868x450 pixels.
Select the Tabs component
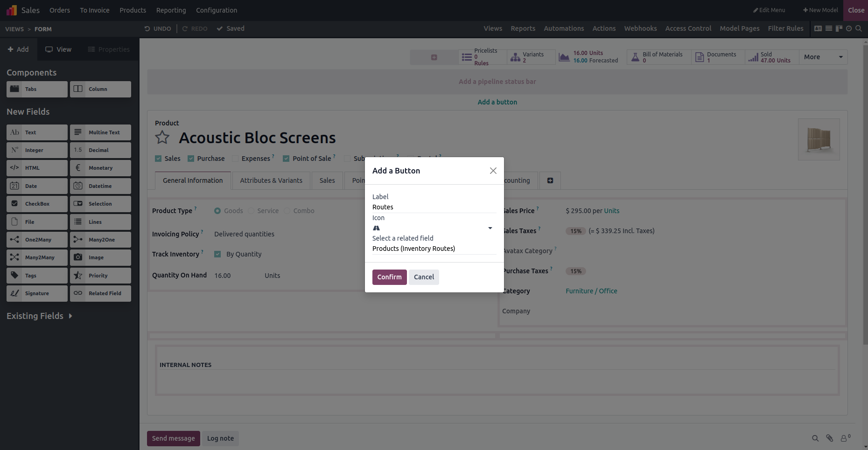pyautogui.click(x=37, y=89)
